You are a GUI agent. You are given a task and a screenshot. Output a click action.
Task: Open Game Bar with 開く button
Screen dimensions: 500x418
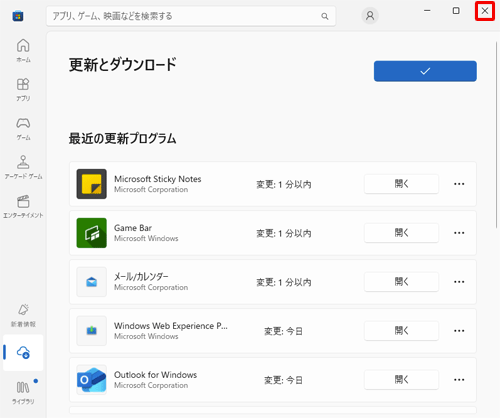[401, 233]
